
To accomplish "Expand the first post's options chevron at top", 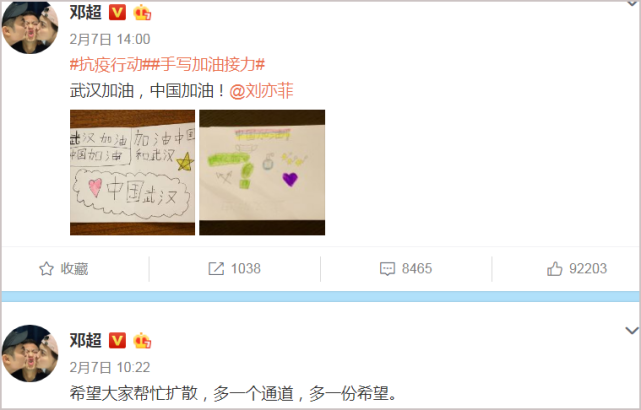I will point(633,3).
